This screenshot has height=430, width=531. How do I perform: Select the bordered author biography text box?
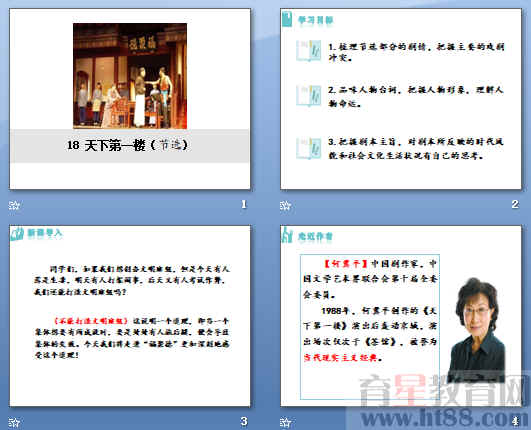click(x=370, y=327)
